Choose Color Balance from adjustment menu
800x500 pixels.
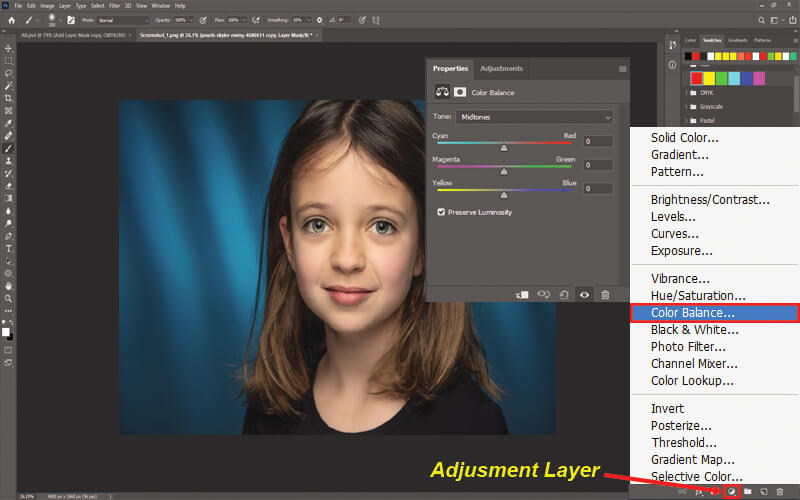(715, 313)
